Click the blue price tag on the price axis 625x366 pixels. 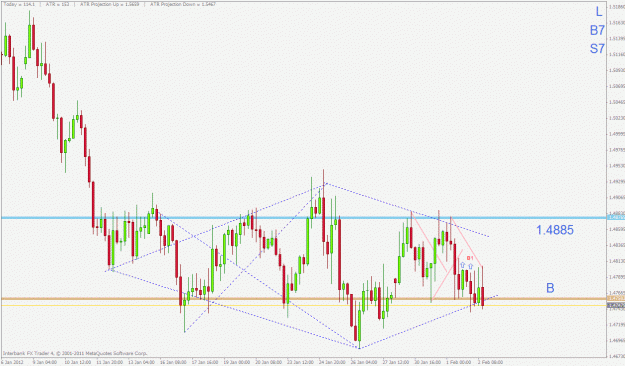(x=615, y=217)
